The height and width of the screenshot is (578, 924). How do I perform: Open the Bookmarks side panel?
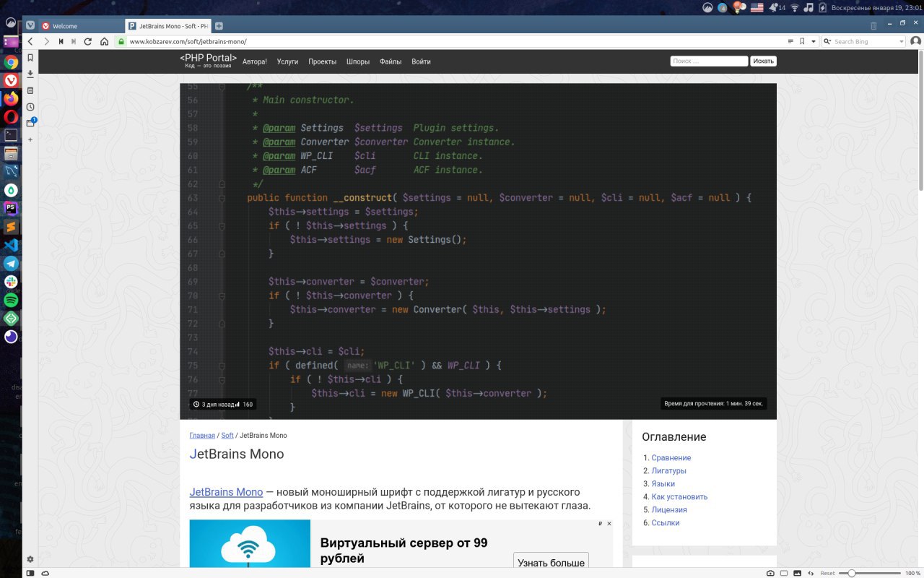pyautogui.click(x=30, y=58)
